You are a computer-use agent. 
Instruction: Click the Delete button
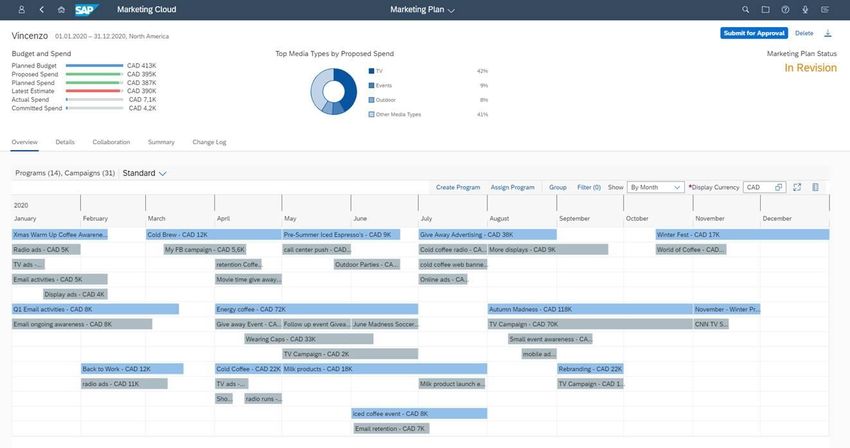tap(804, 33)
